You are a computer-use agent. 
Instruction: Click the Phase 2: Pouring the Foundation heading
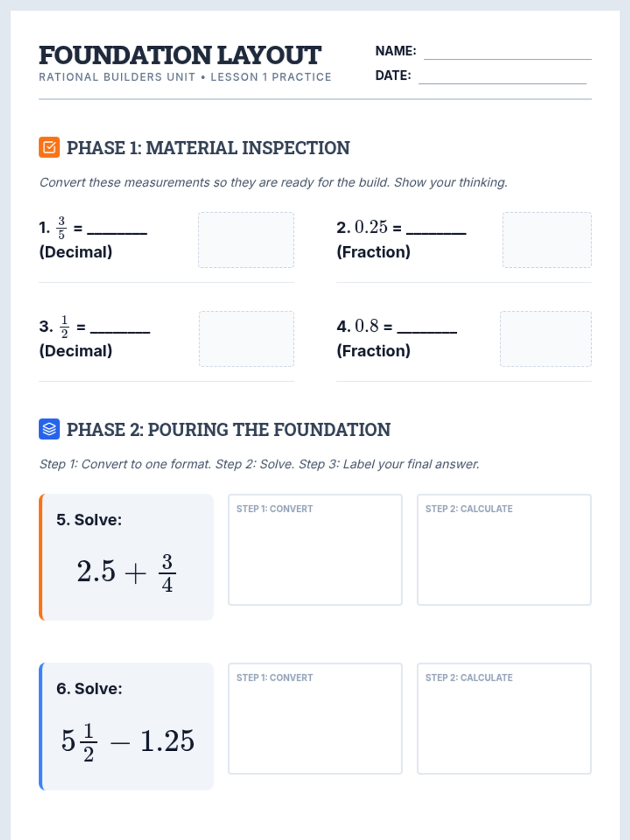228,429
